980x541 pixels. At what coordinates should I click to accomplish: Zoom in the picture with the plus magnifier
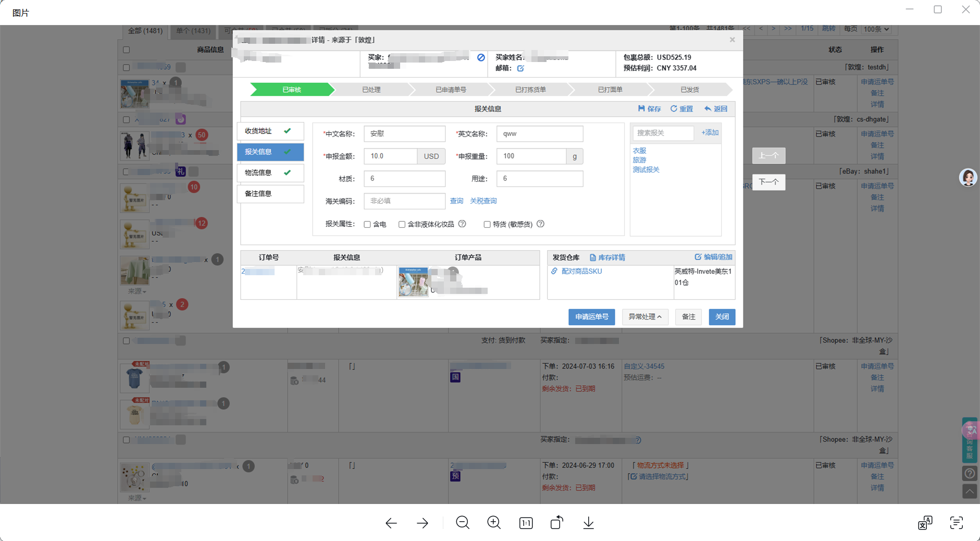pyautogui.click(x=494, y=523)
